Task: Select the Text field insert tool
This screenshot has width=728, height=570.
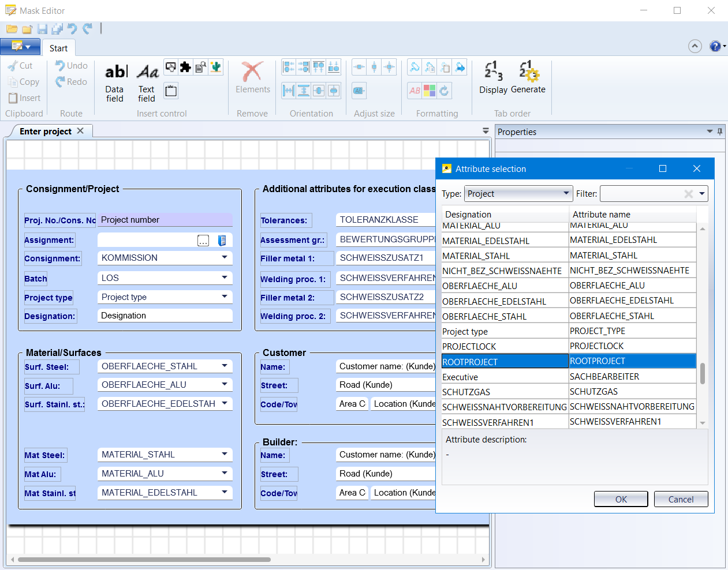Action: tap(147, 81)
